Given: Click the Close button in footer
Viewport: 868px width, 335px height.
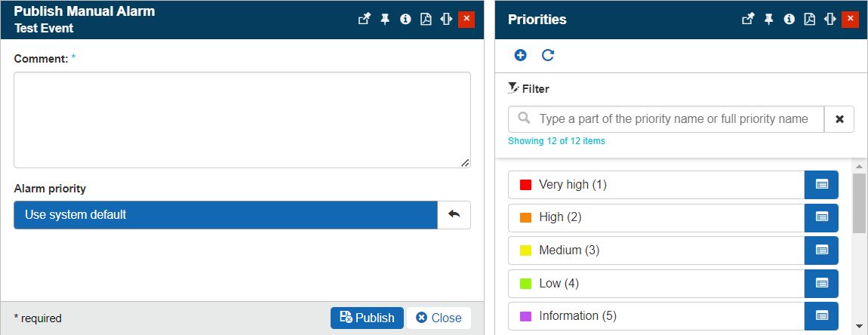Looking at the screenshot, I should (x=439, y=318).
